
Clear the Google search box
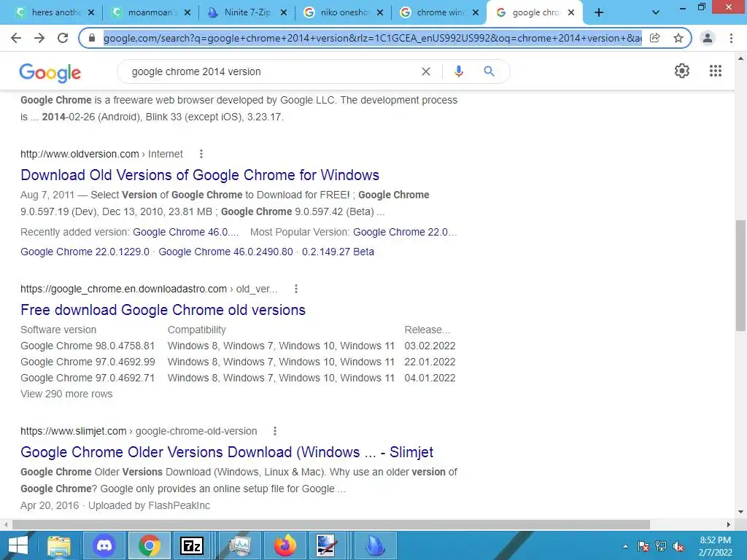point(426,71)
